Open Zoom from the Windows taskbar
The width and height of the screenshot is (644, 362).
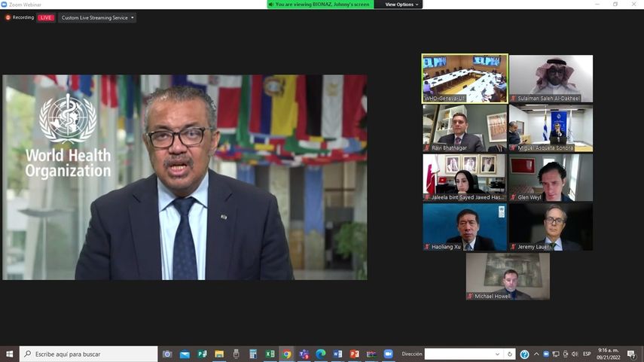pyautogui.click(x=389, y=354)
